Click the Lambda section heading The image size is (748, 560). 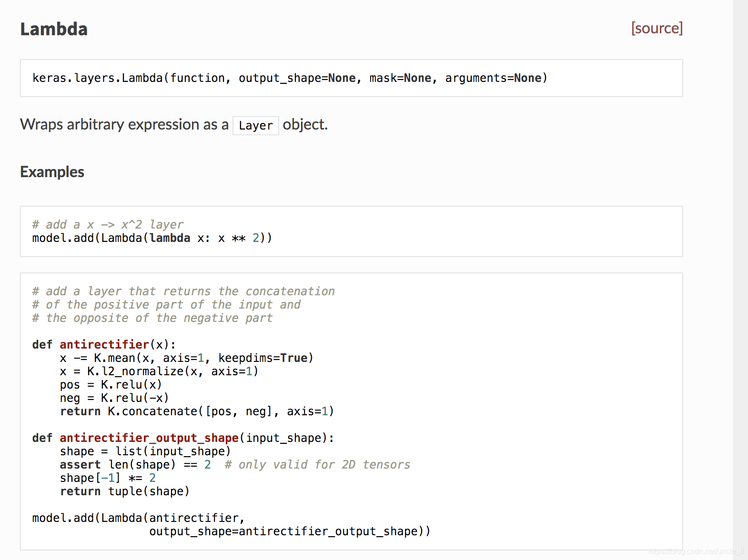(x=54, y=29)
